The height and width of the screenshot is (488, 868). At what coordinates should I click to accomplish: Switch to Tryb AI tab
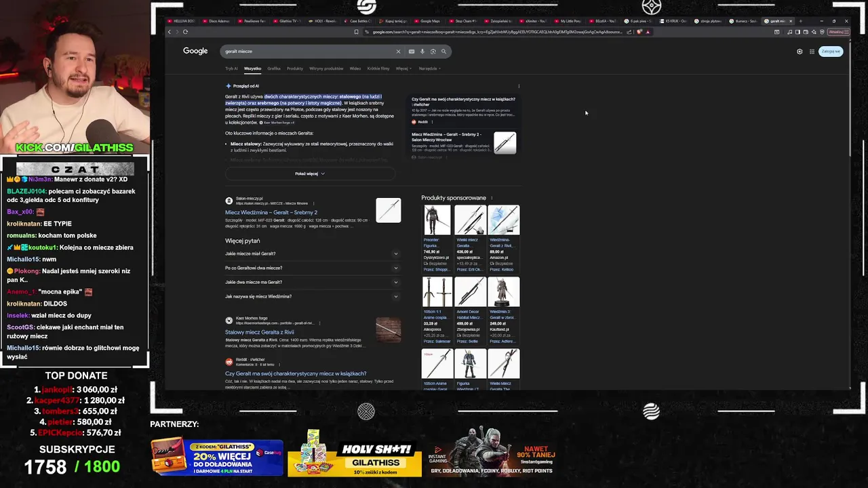(231, 68)
